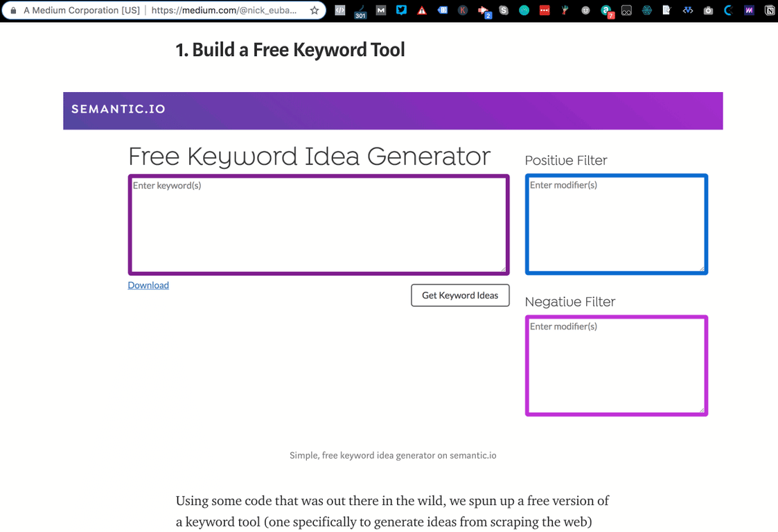Click the red LastPass dots extension
The image size is (778, 532).
click(545, 10)
